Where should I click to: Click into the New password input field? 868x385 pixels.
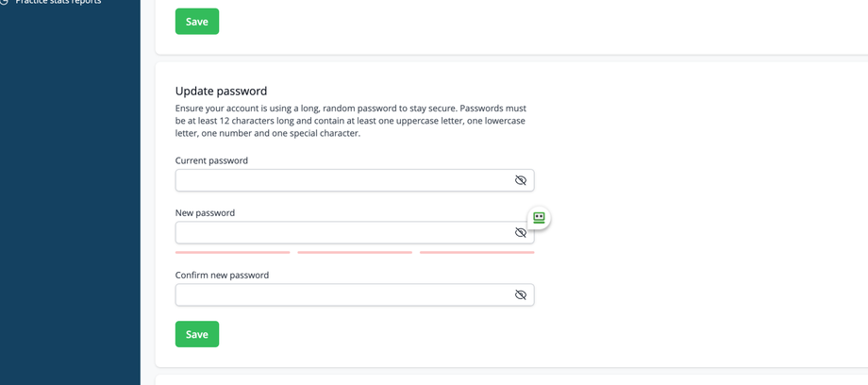(342, 232)
